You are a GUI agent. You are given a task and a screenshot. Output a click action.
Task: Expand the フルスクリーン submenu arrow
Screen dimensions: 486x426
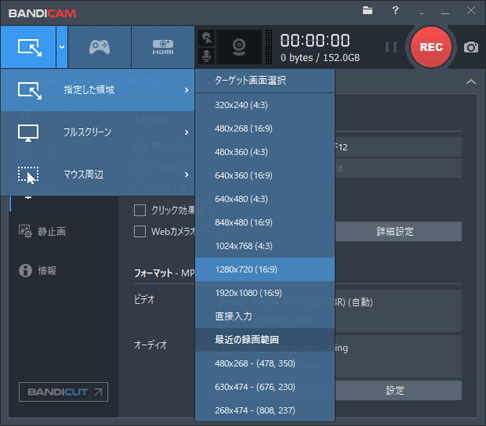[x=187, y=132]
